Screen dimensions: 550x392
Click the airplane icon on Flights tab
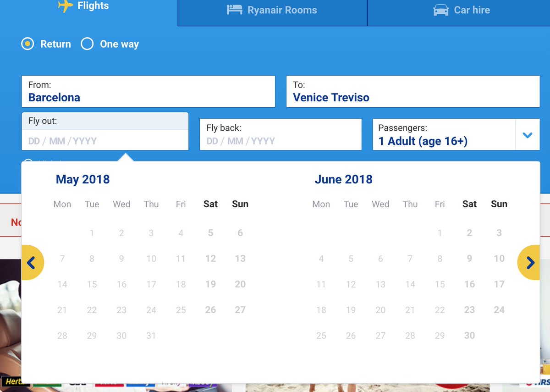click(x=66, y=6)
